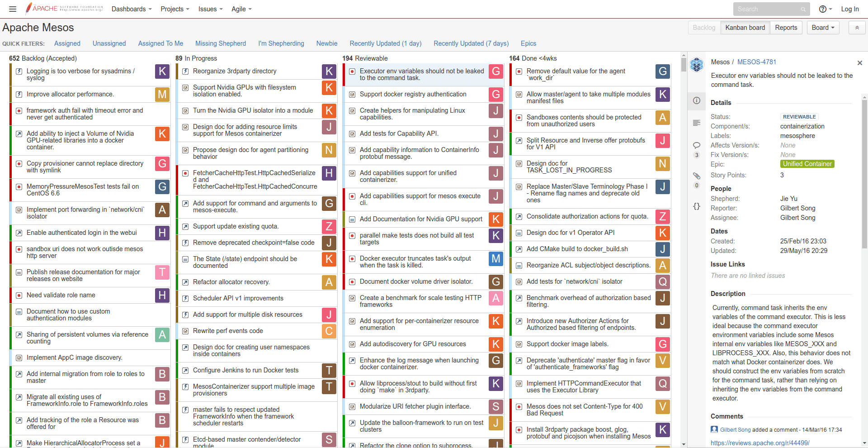Switch to the Reports tab

pos(786,27)
